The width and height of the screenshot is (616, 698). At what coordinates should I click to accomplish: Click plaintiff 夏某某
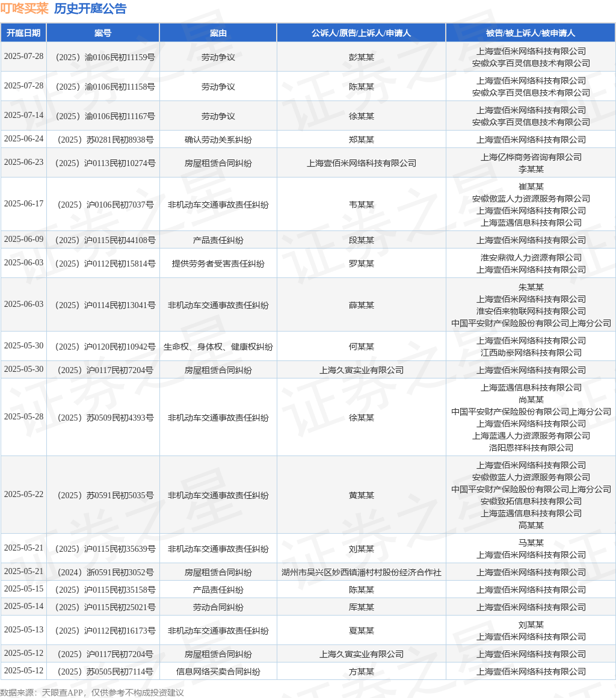361,631
